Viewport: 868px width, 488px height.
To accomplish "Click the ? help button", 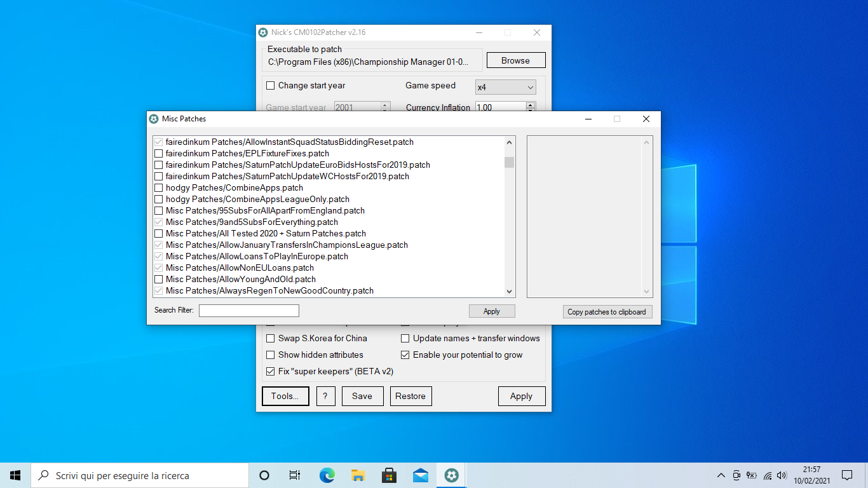I will click(325, 396).
